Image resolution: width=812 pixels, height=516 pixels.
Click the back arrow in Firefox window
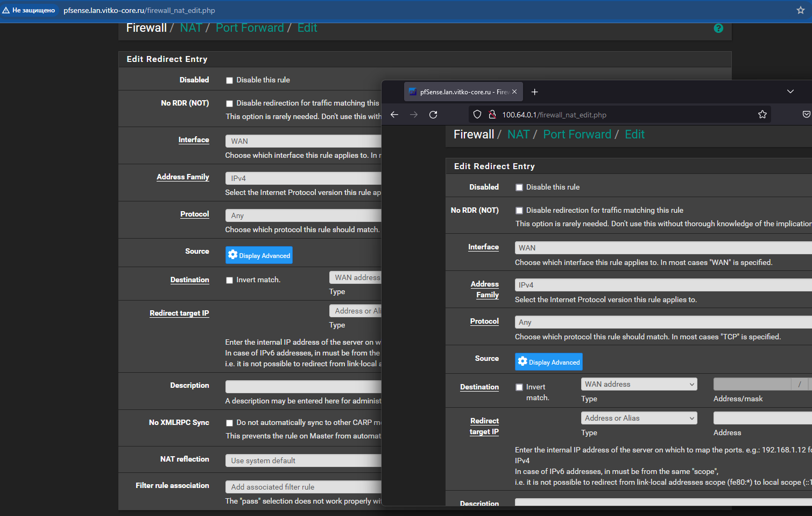tap(394, 115)
